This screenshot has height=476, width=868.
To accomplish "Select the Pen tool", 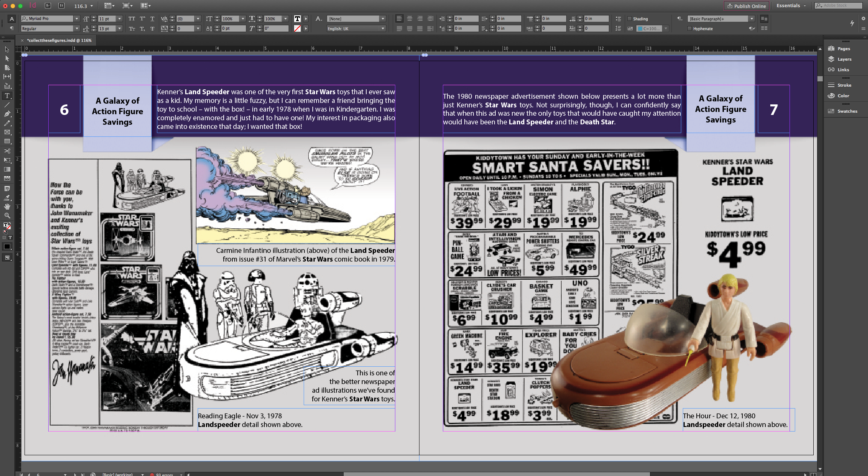I will (x=7, y=114).
